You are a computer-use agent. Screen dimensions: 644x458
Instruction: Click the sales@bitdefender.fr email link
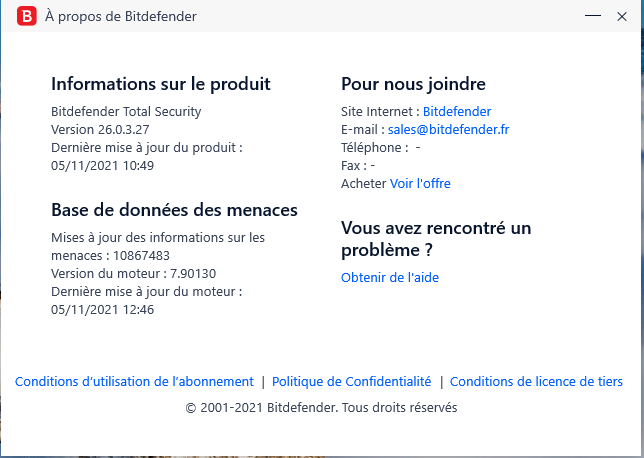[449, 130]
